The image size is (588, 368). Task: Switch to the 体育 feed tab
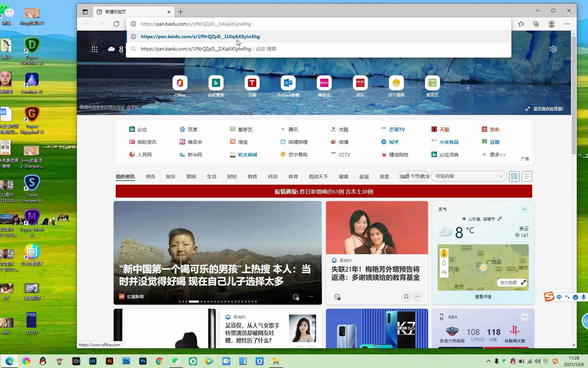tap(293, 177)
